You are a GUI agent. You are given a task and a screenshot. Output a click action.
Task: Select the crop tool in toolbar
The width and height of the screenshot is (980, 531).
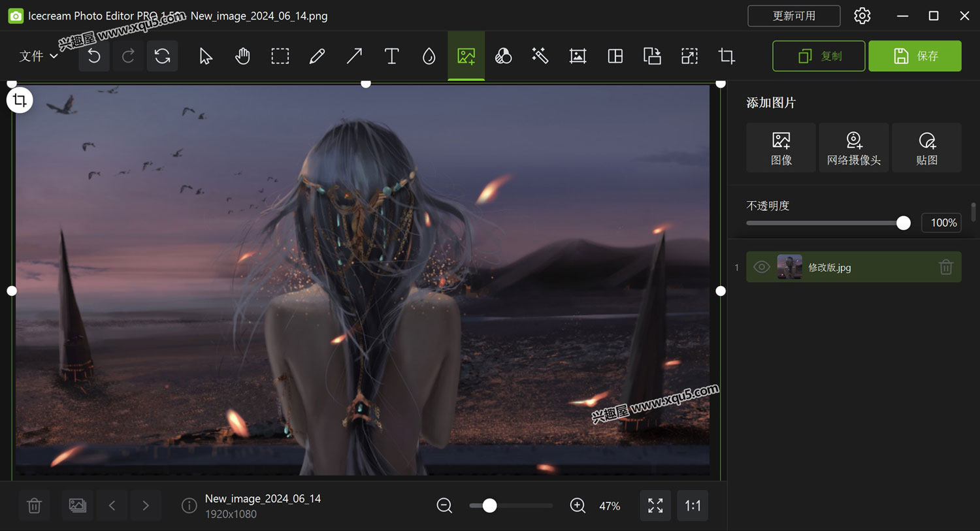727,56
